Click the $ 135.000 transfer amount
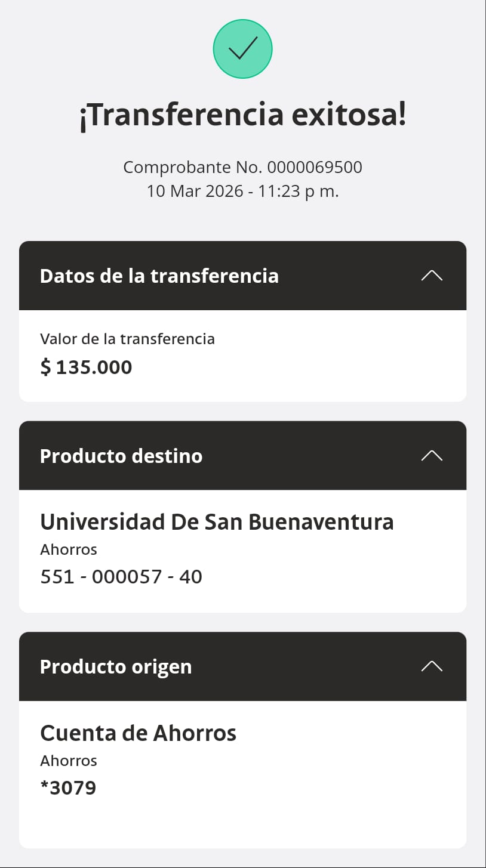 [x=86, y=367]
